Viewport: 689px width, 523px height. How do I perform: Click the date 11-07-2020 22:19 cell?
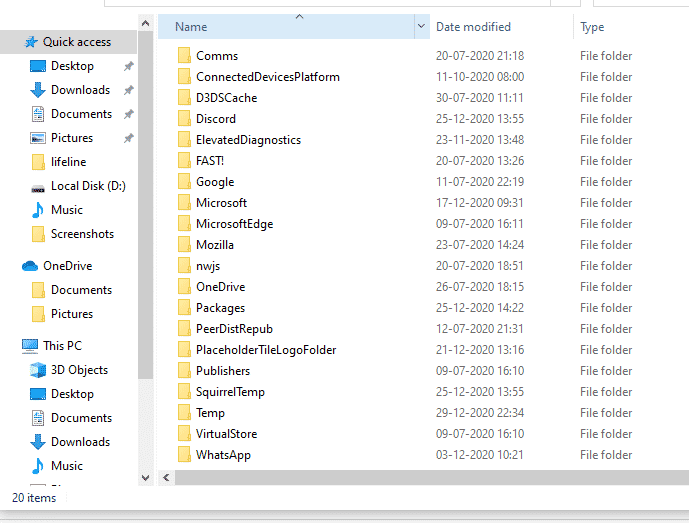pos(479,182)
